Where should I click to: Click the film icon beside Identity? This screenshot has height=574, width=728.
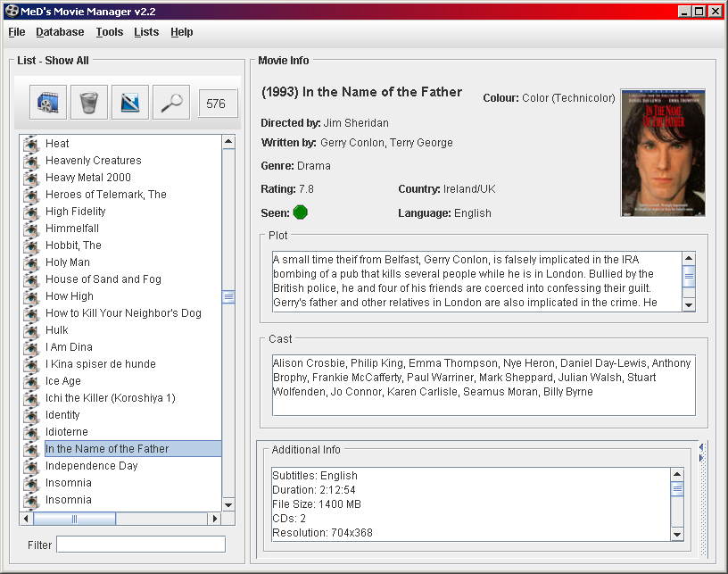pos(31,415)
